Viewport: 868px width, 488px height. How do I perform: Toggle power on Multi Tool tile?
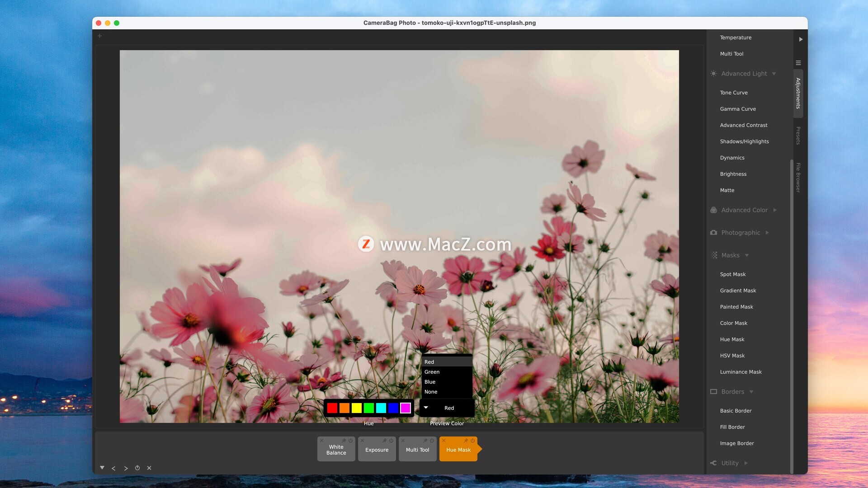(x=432, y=441)
